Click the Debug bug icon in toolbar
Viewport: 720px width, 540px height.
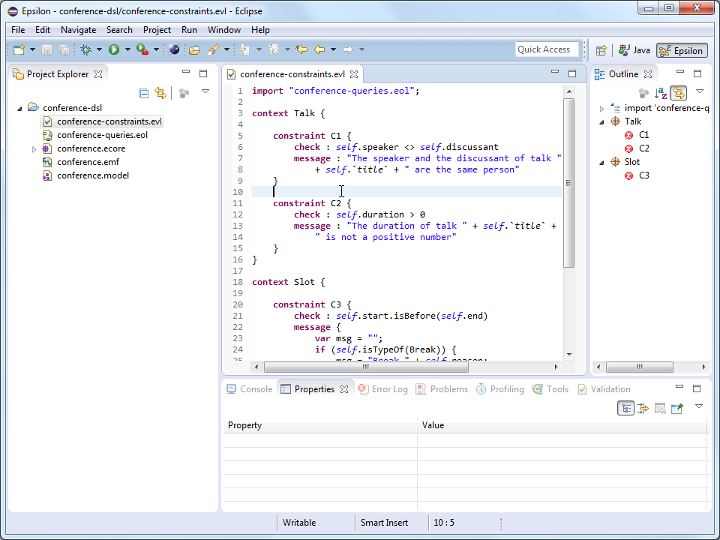[86, 49]
